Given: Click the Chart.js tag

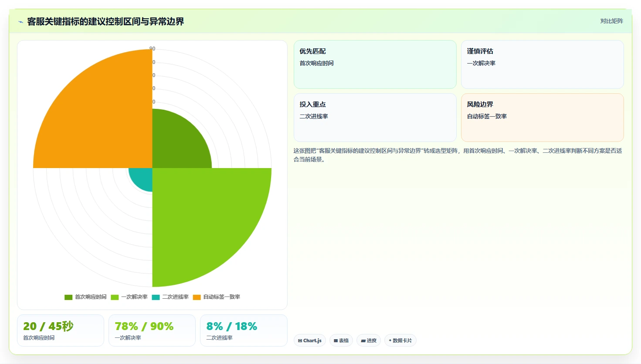Looking at the screenshot, I should pyautogui.click(x=310, y=340).
